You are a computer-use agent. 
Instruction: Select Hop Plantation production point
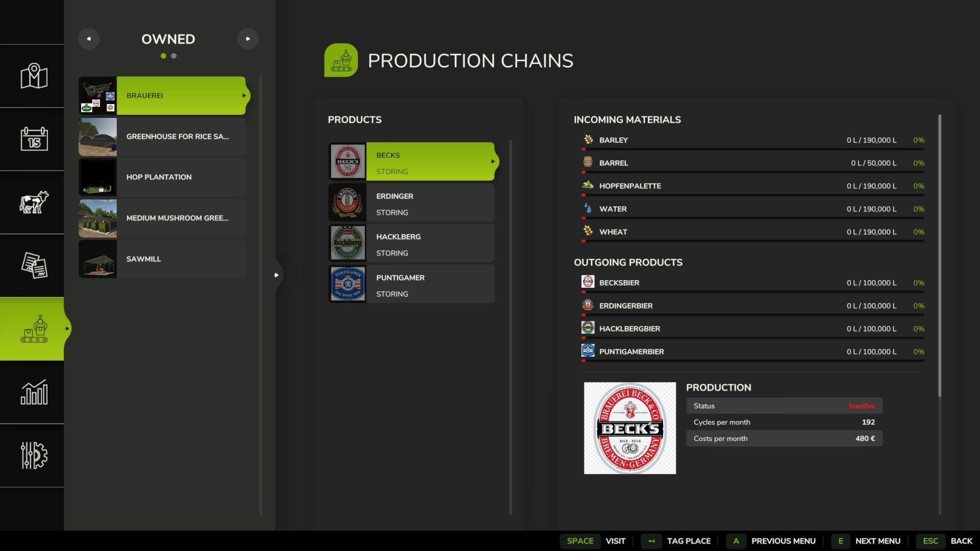click(x=162, y=177)
